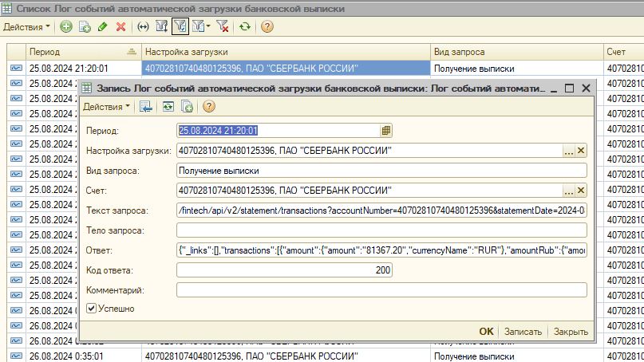The image size is (644, 362).
Task: Click Получение выписки in the first list row
Action: tap(516, 69)
